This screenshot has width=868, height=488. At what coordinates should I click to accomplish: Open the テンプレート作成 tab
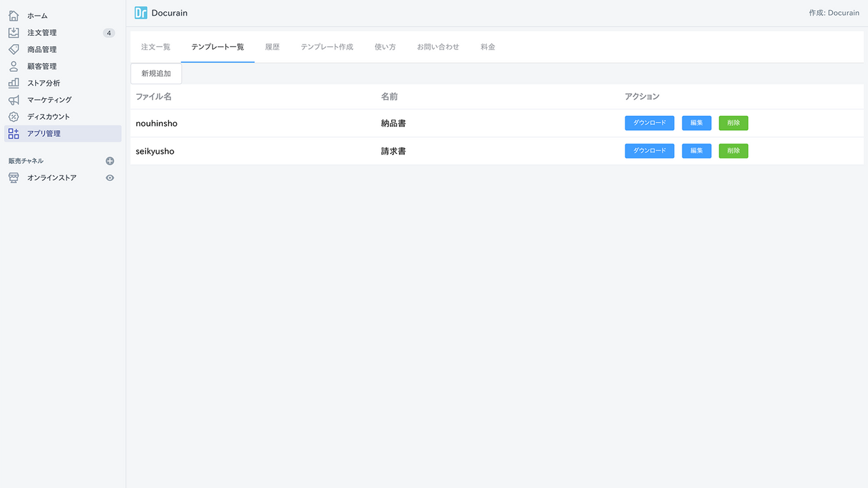pyautogui.click(x=327, y=47)
